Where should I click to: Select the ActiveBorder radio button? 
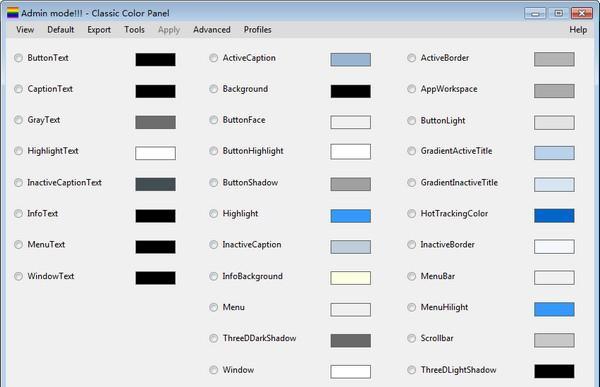(411, 58)
